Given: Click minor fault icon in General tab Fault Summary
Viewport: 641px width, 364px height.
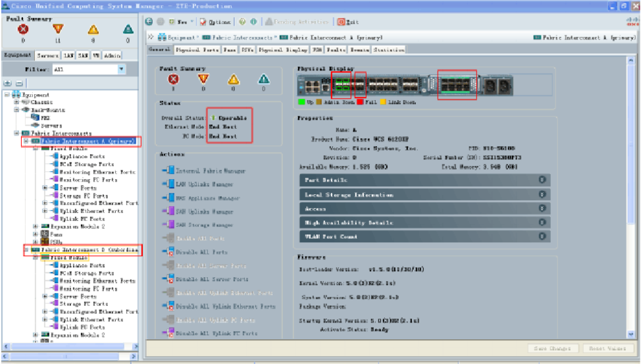Looking at the screenshot, I should (x=233, y=79).
